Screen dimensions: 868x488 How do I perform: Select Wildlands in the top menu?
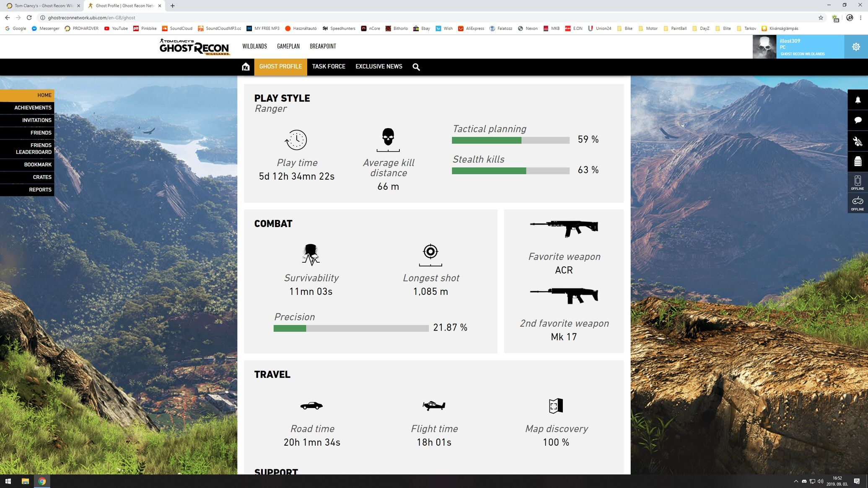(254, 46)
